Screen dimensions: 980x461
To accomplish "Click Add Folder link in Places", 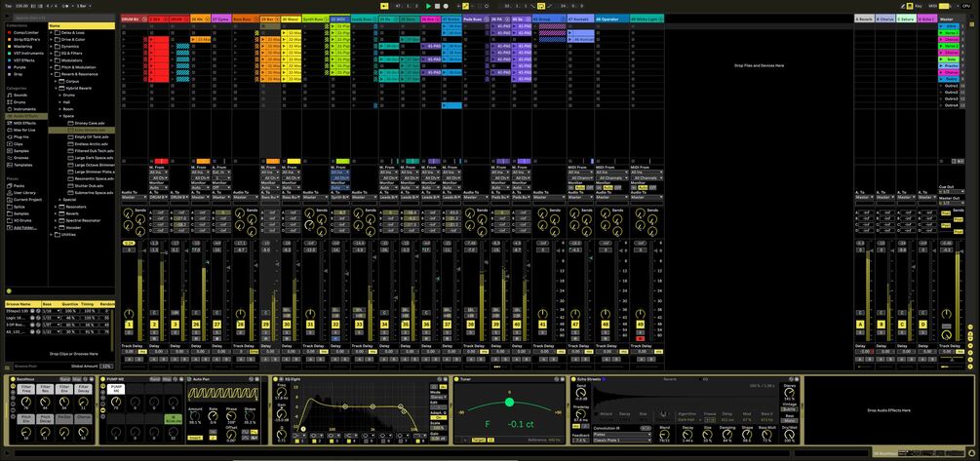I will (23, 227).
